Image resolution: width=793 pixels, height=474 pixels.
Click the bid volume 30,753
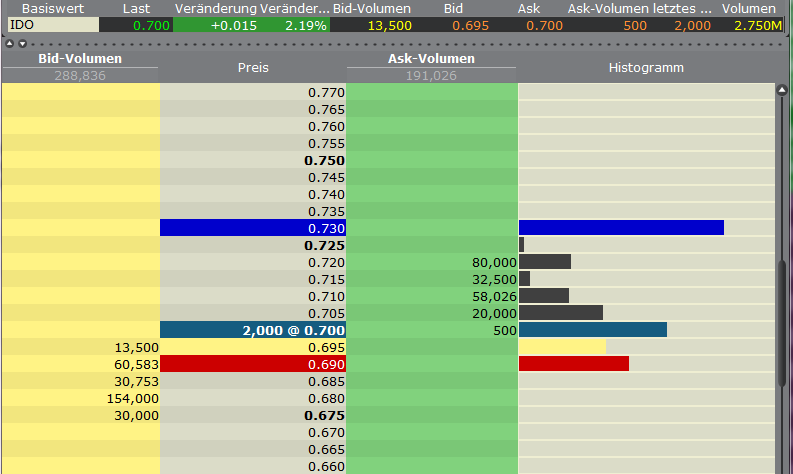click(x=137, y=381)
